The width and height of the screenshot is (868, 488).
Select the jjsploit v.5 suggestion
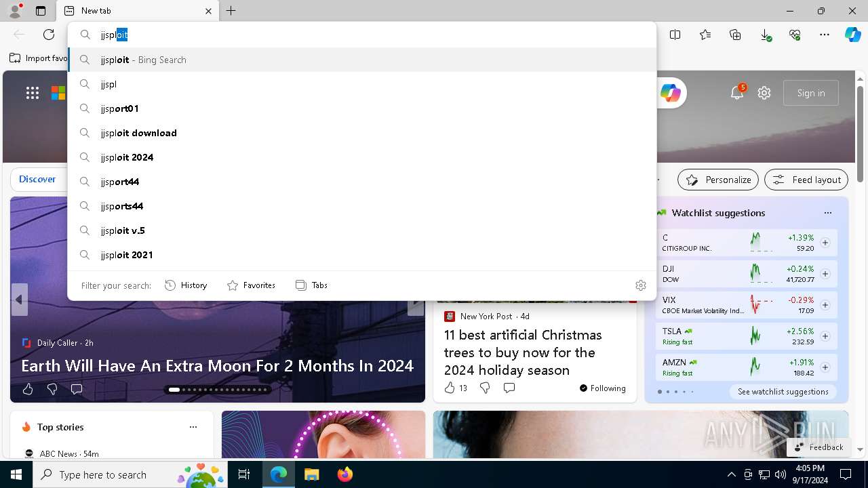coord(362,230)
